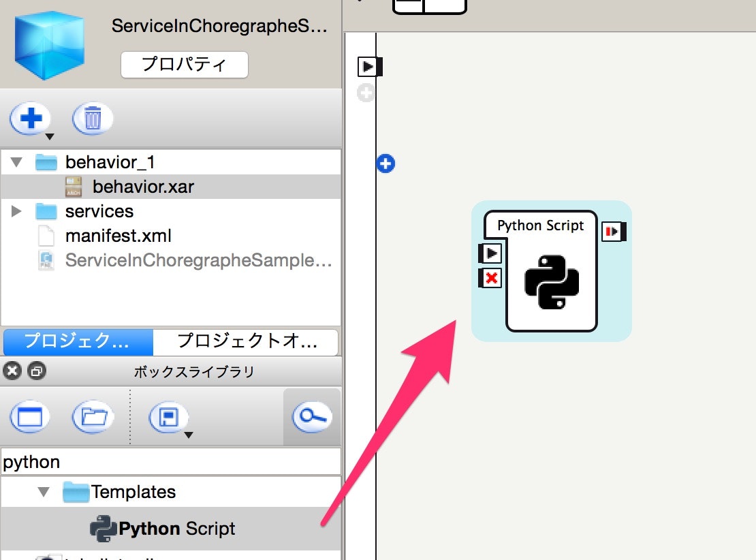The height and width of the screenshot is (560, 756).
Task: Switch to the プロジェク... tab
Action: click(x=78, y=341)
